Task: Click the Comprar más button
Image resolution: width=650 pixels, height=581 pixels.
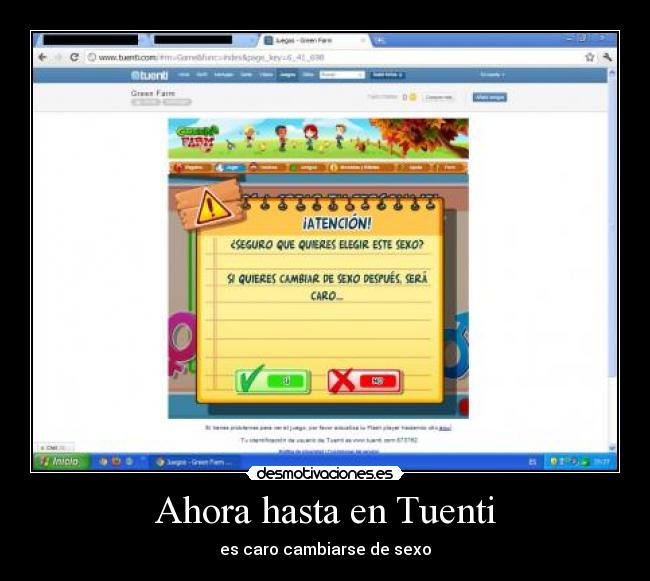Action: 438,97
